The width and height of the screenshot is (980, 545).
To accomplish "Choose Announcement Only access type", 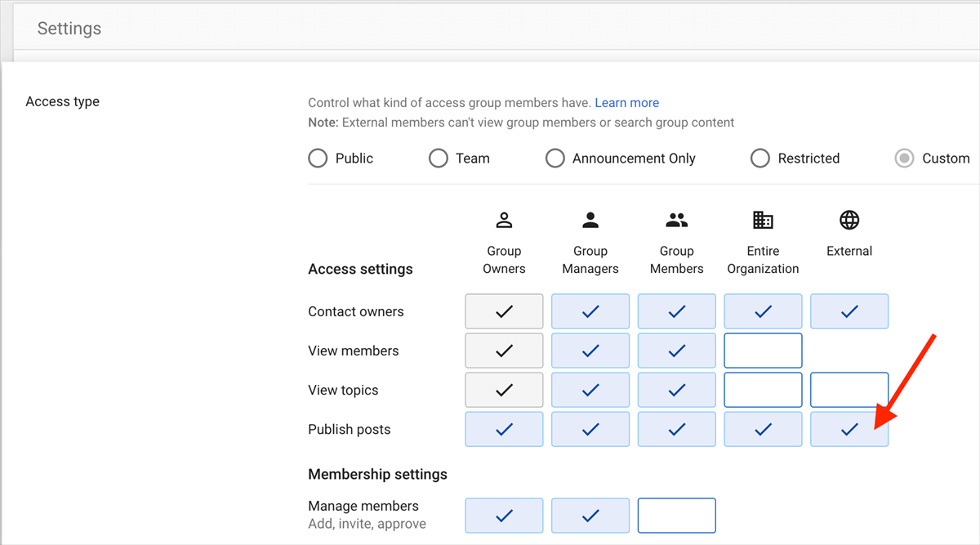I will (x=555, y=159).
